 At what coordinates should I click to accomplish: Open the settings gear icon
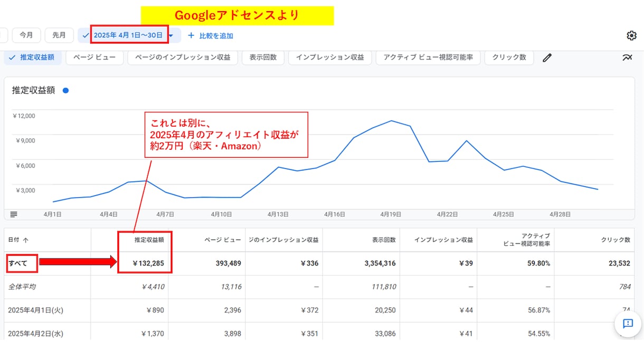(x=631, y=35)
